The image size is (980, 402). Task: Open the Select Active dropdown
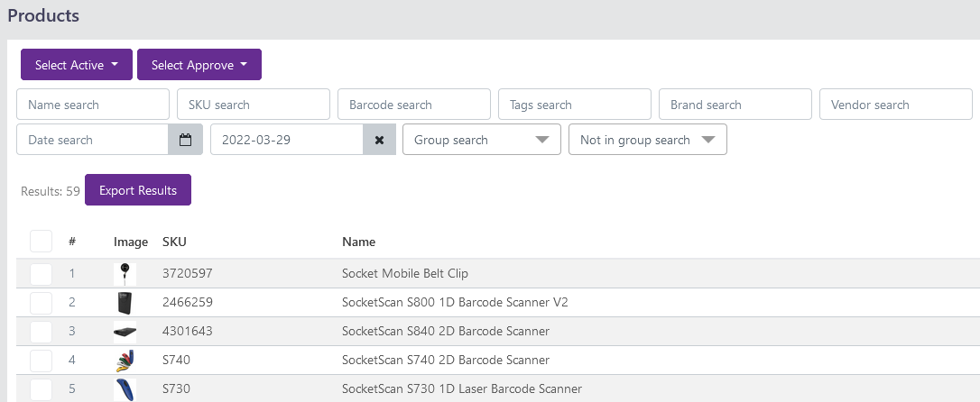pyautogui.click(x=76, y=65)
